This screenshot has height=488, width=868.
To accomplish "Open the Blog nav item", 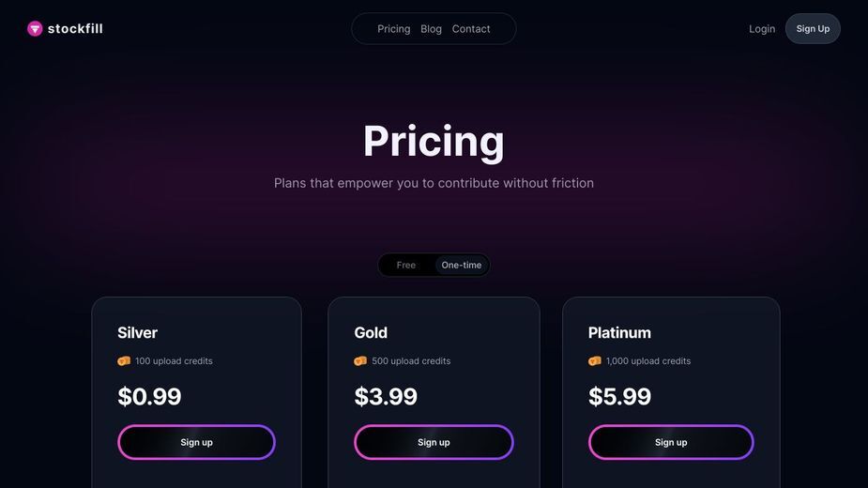I will tap(432, 29).
